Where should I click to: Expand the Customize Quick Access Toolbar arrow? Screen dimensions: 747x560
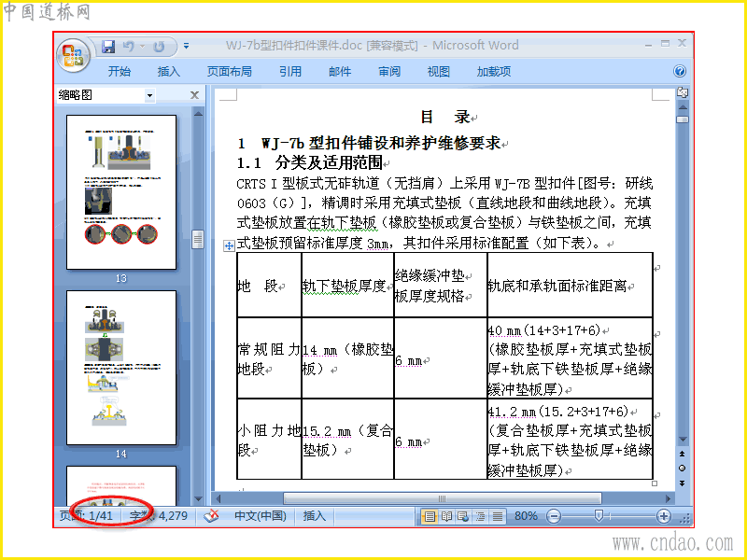point(186,46)
